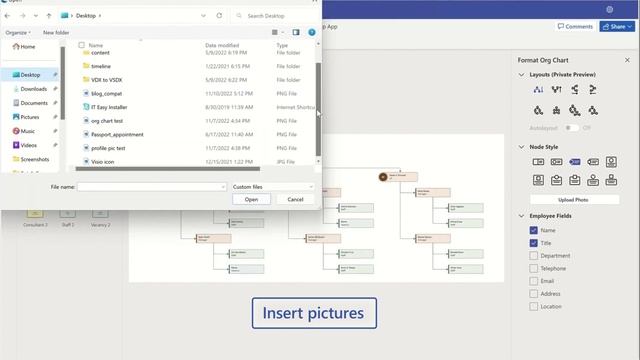
Task: Tick the select-all checkbox beside Name column
Action: click(82, 45)
